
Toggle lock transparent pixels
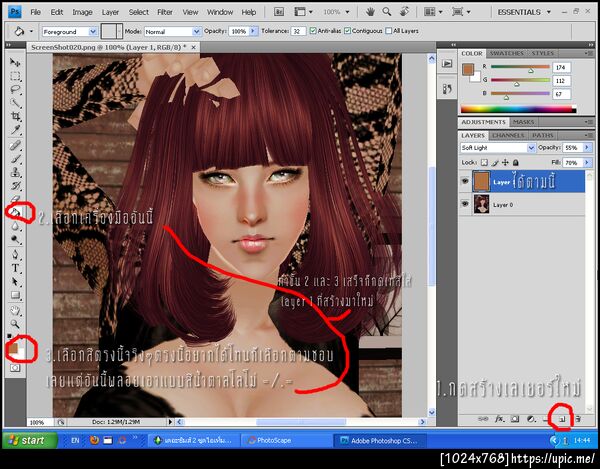point(484,163)
